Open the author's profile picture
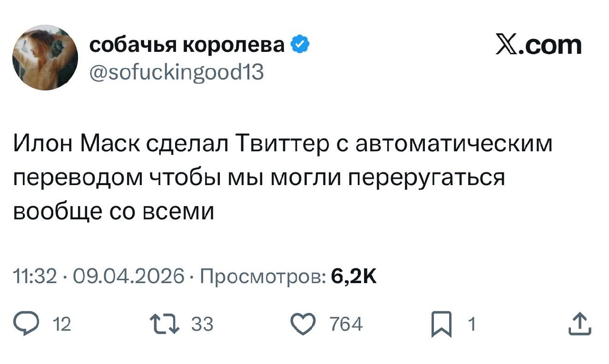This screenshot has height=364, width=609. click(x=45, y=58)
